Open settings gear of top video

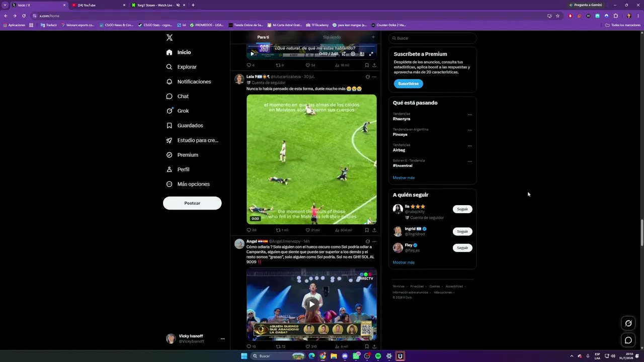coord(353,54)
